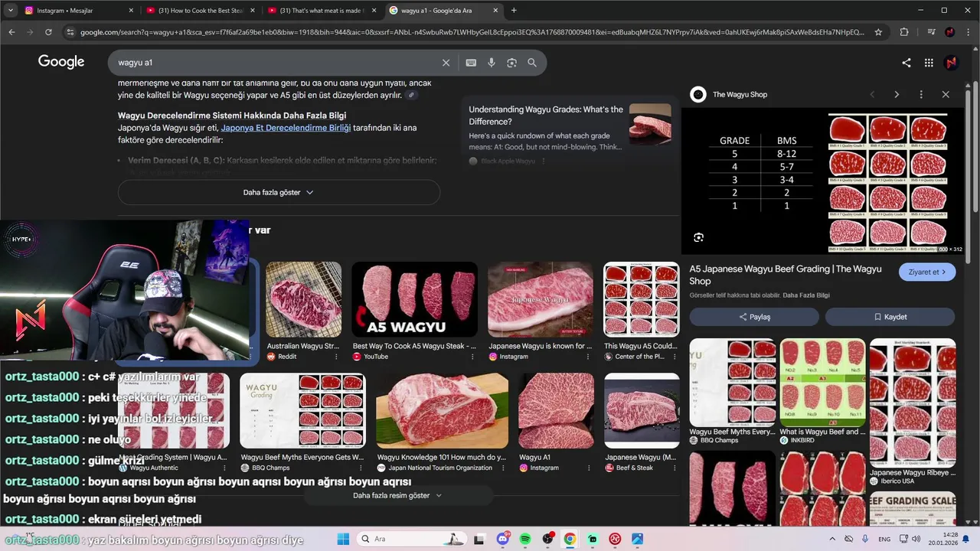Open Chrome extensions puzzle icon
Viewport: 980px width, 551px height.
(904, 32)
